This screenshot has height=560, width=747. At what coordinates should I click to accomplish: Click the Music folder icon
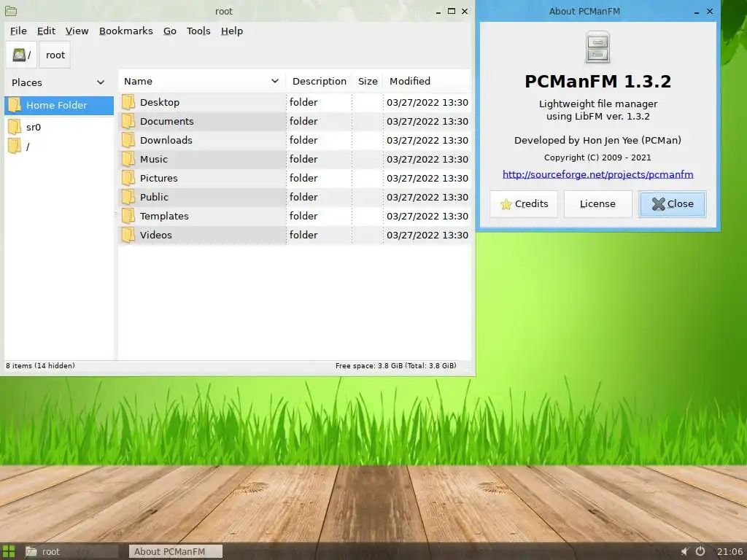coord(128,159)
